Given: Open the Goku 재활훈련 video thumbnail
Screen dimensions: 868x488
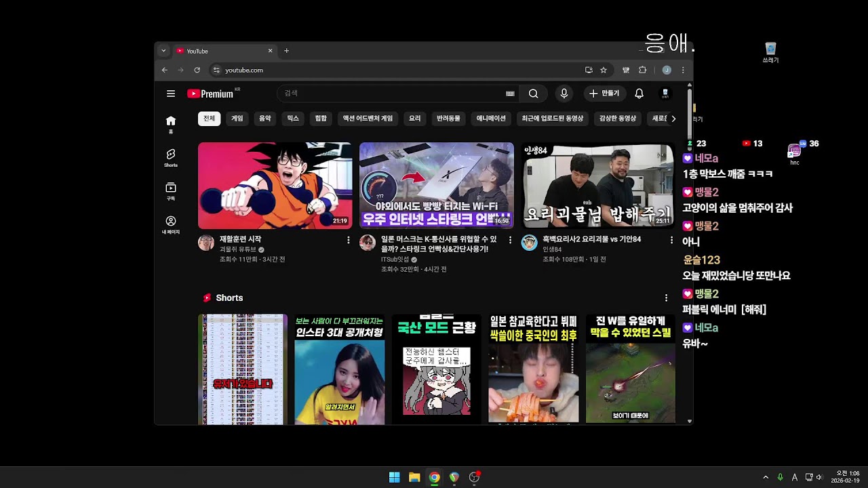Looking at the screenshot, I should point(275,185).
